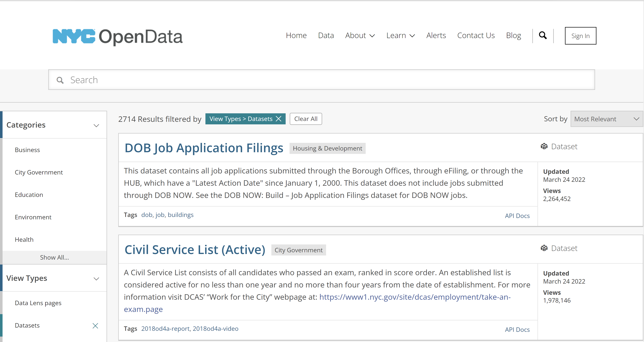Click the NYC OpenData logo

[x=117, y=37]
